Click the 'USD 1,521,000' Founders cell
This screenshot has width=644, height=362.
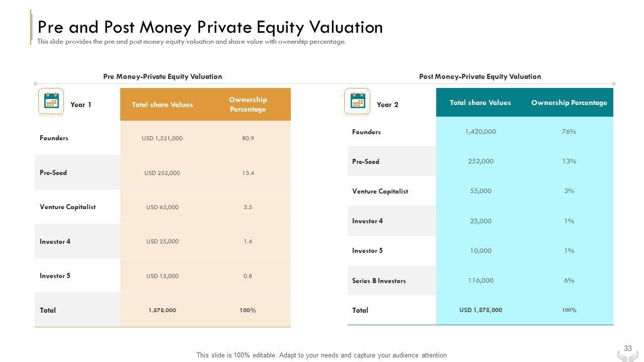[x=162, y=138]
